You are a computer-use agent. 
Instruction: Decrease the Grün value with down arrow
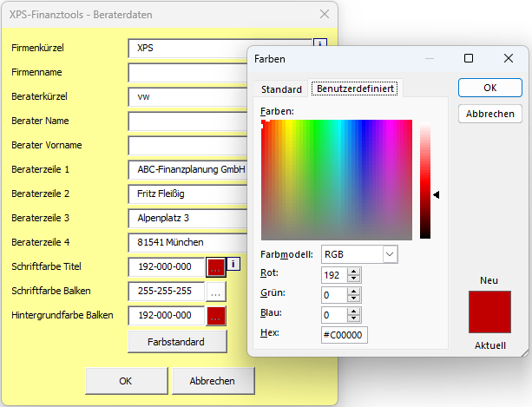(354, 299)
